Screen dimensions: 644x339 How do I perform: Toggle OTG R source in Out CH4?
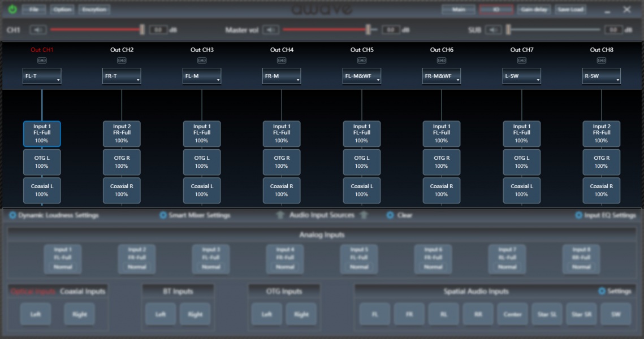tap(282, 162)
